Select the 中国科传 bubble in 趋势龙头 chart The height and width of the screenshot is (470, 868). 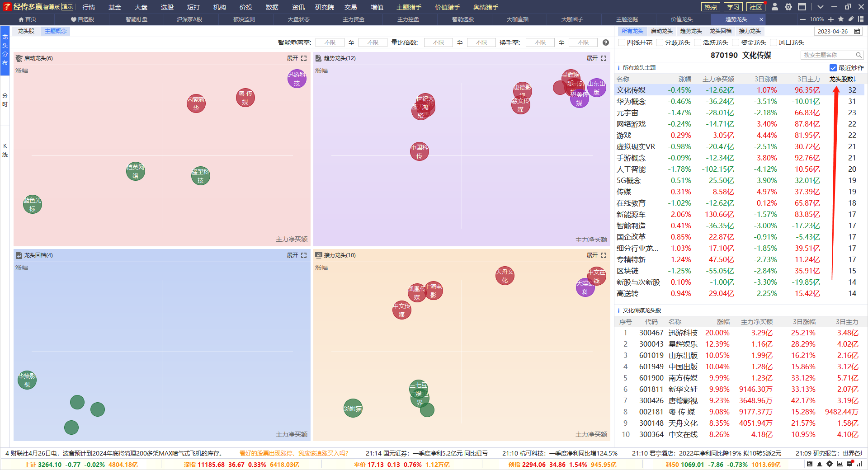tap(420, 151)
